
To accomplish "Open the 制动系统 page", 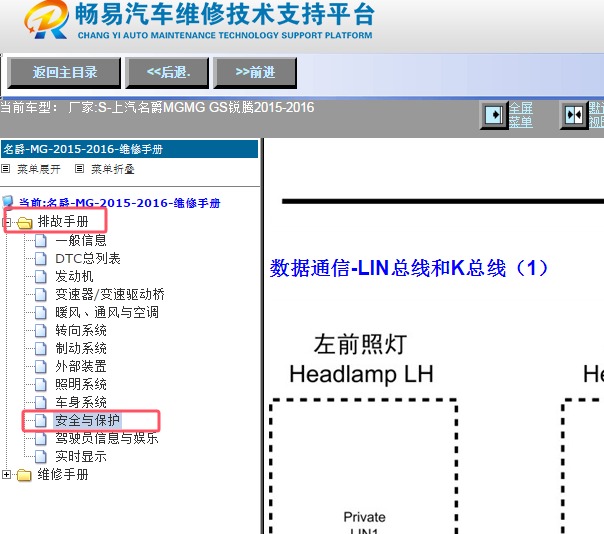I will click(81, 348).
